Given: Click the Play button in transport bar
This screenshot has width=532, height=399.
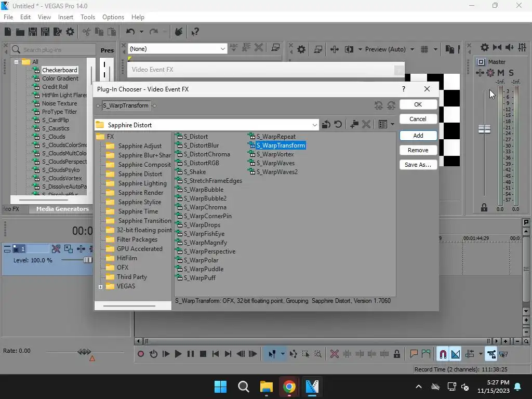Looking at the screenshot, I should (178, 354).
